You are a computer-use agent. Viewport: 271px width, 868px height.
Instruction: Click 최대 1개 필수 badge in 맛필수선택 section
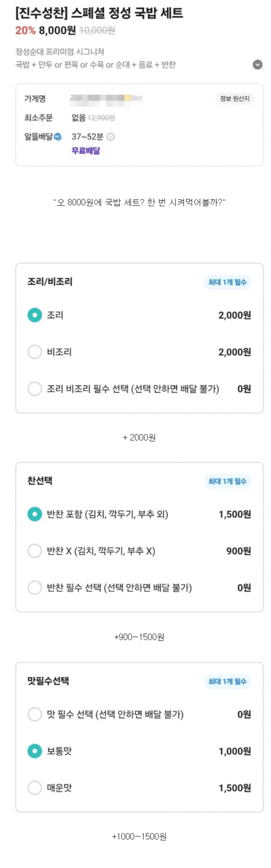click(227, 682)
